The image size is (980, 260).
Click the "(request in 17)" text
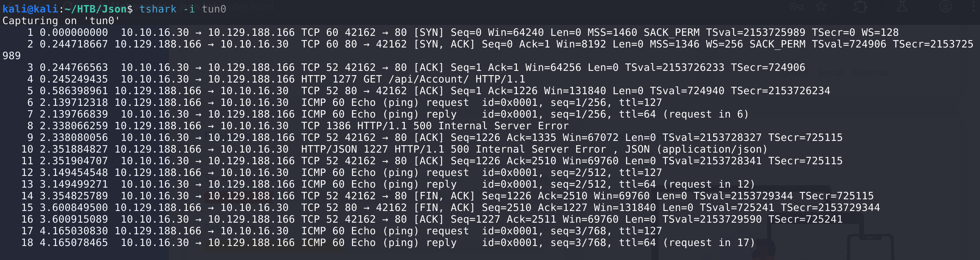(709, 243)
